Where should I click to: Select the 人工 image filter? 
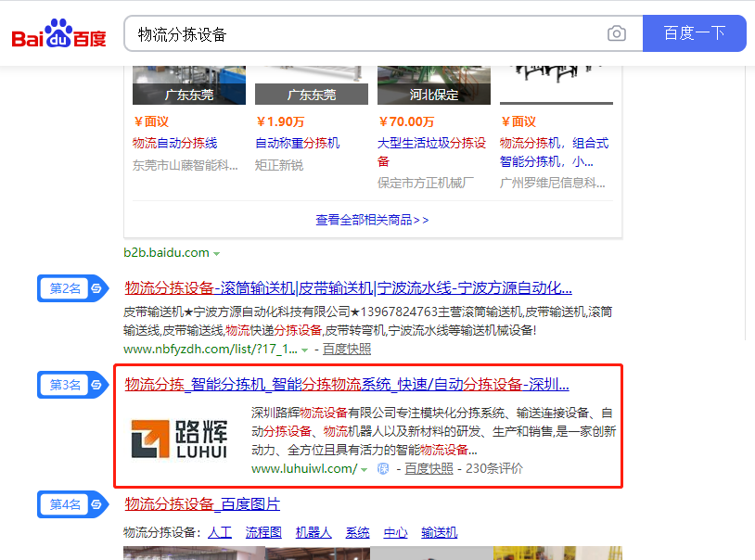click(x=220, y=532)
